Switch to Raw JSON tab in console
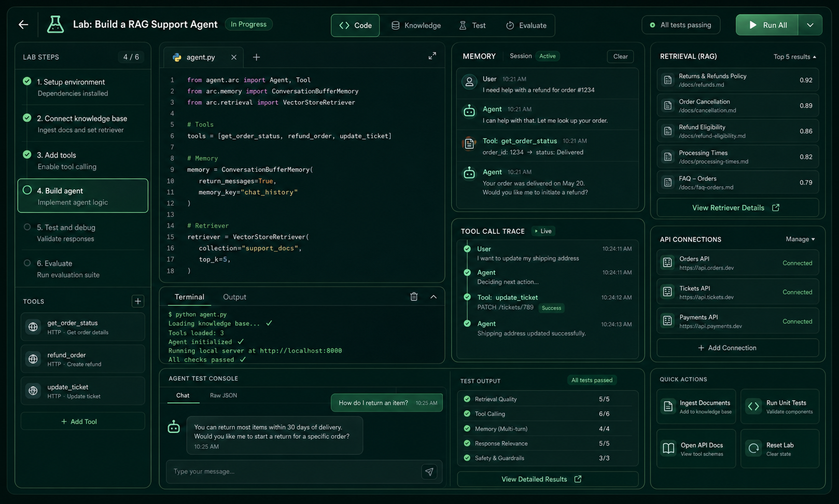 coord(223,396)
